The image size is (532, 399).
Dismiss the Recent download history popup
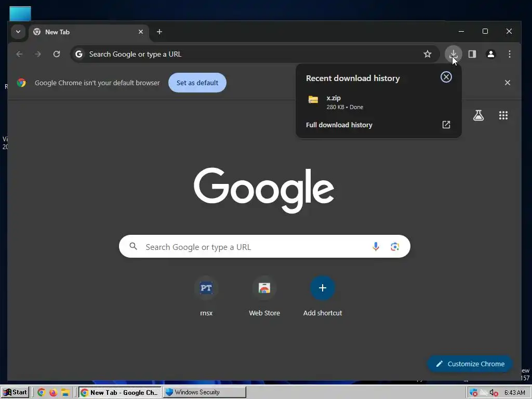(x=446, y=77)
